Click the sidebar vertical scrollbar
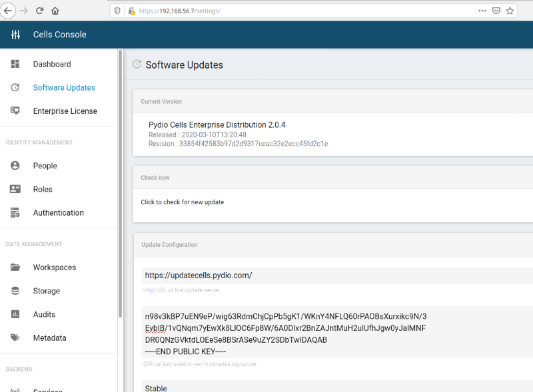Screen dimensions: 533x392 pyautogui.click(x=120, y=184)
